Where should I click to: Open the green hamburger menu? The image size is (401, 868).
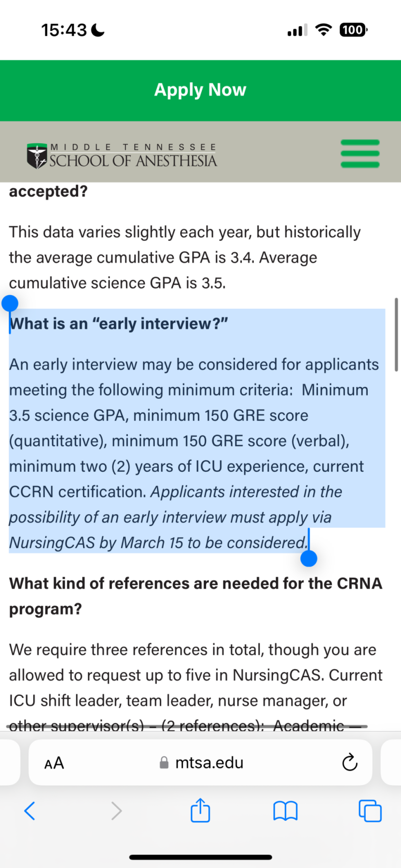click(x=360, y=153)
